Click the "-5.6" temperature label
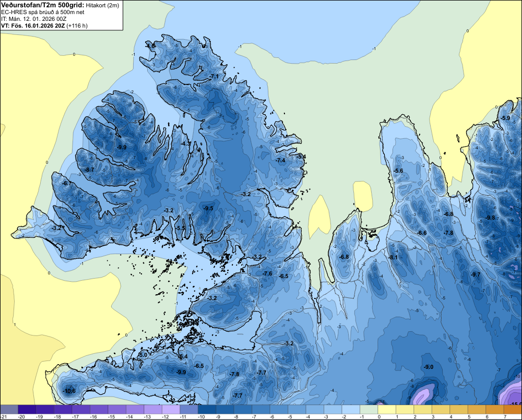Screen dimensions: 522x420 pos(398,171)
